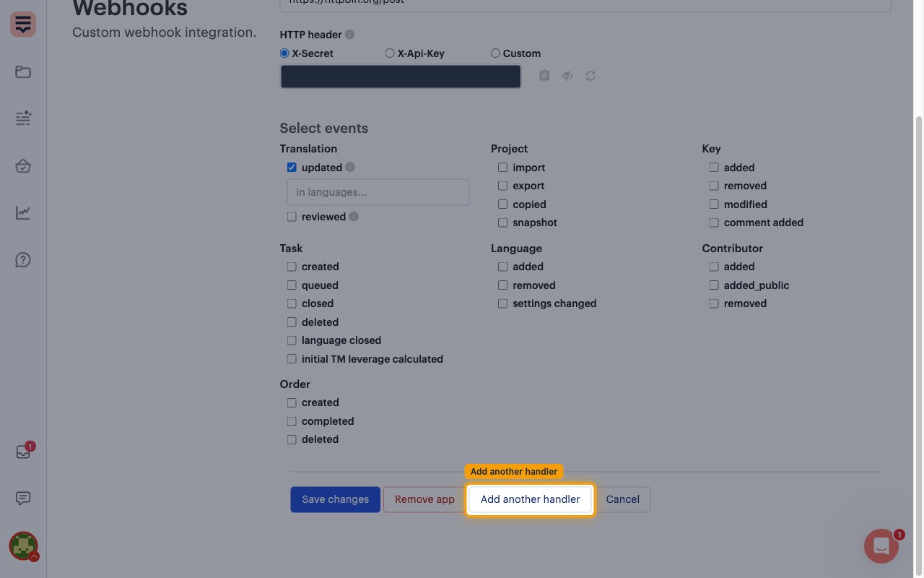Open the tasks list sidebar icon
This screenshot has height=578, width=924.
coord(23,118)
